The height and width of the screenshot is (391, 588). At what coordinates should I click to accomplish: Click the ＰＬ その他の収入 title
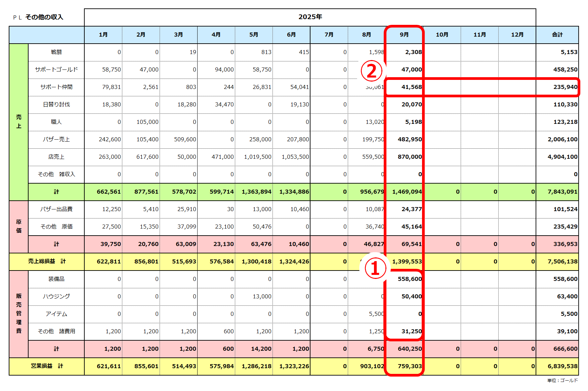(x=38, y=17)
